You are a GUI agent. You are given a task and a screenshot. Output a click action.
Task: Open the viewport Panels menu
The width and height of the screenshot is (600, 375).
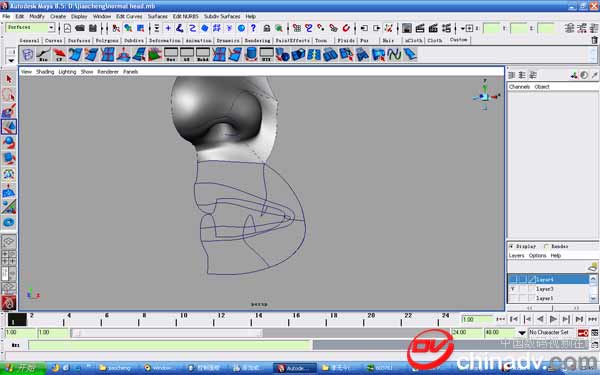pyautogui.click(x=130, y=72)
